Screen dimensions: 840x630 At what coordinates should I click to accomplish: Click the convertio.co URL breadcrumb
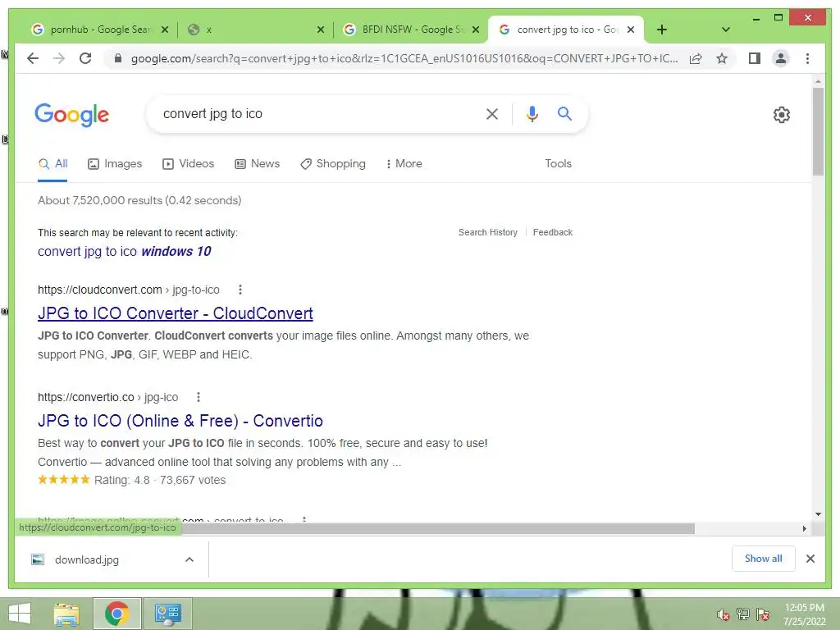(x=107, y=397)
